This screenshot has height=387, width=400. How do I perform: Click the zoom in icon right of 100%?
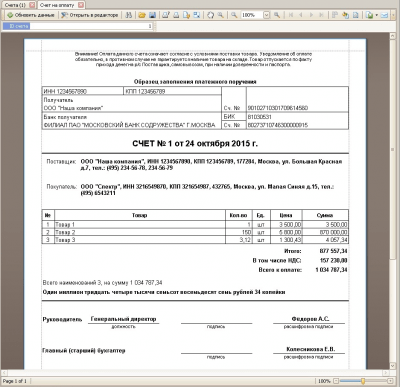pyautogui.click(x=277, y=15)
